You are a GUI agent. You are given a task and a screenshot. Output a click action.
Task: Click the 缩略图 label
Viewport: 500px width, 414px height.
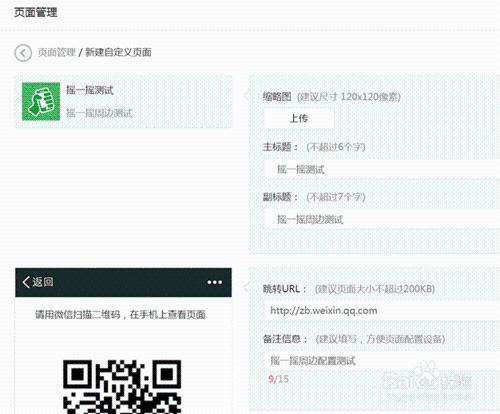[x=277, y=97]
